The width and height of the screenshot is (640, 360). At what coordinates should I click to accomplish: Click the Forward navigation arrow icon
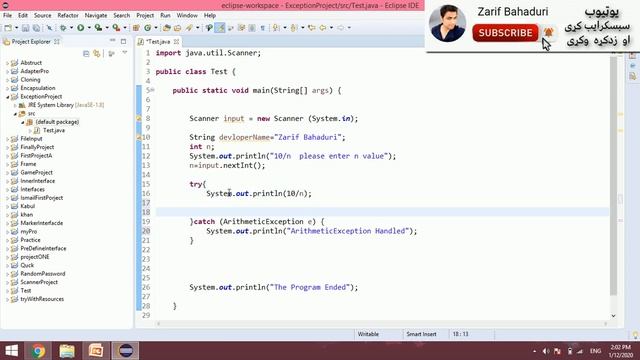(340, 28)
